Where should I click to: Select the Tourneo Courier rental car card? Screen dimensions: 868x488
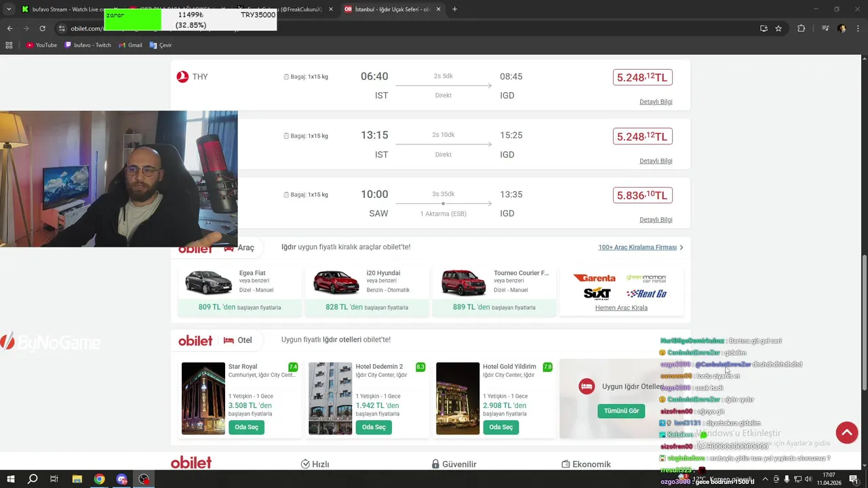494,291
